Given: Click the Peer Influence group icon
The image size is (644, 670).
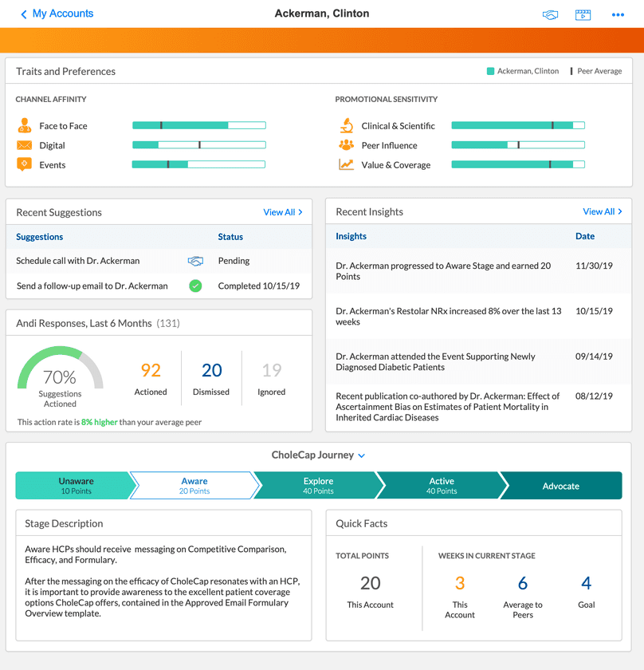Looking at the screenshot, I should click(x=346, y=145).
